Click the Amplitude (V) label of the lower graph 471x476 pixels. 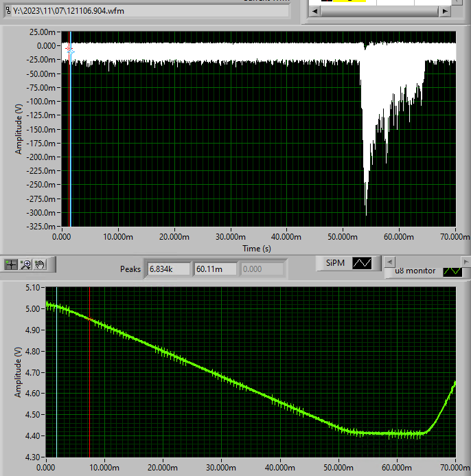click(18, 372)
